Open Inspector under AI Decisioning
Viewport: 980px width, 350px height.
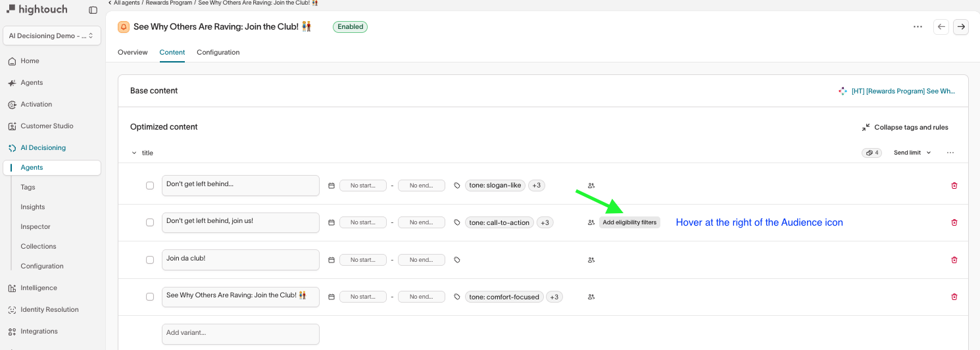(36, 226)
